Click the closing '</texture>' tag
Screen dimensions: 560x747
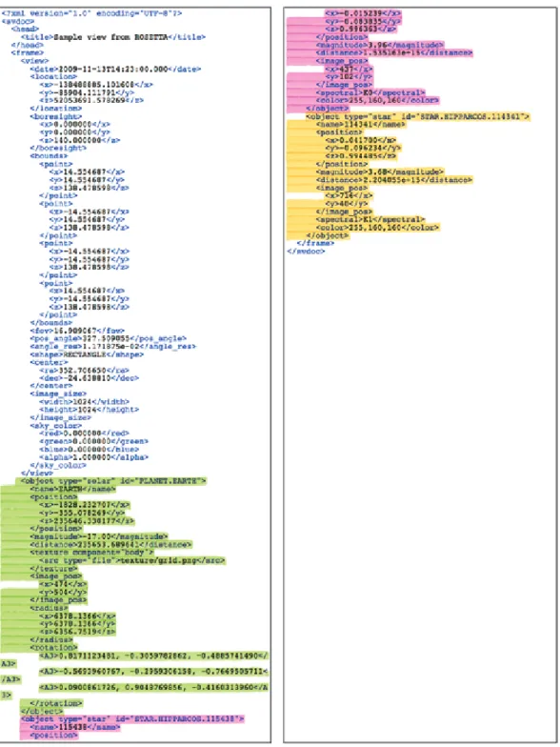[53, 568]
